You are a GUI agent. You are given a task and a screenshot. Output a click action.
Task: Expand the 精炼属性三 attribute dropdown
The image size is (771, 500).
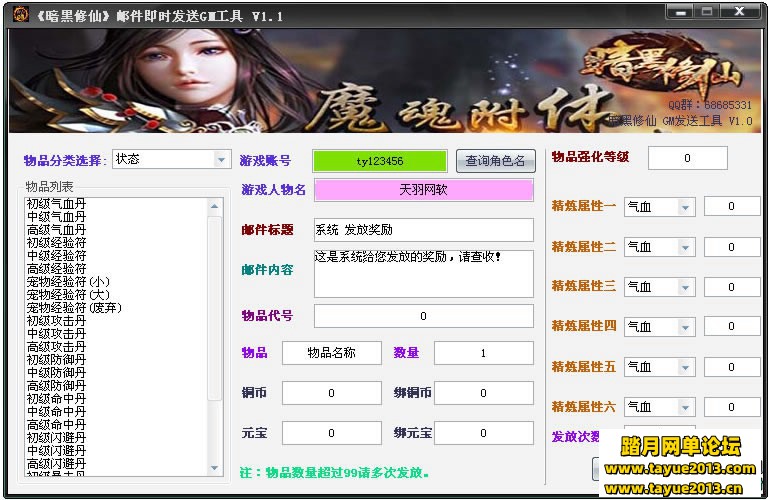685,287
